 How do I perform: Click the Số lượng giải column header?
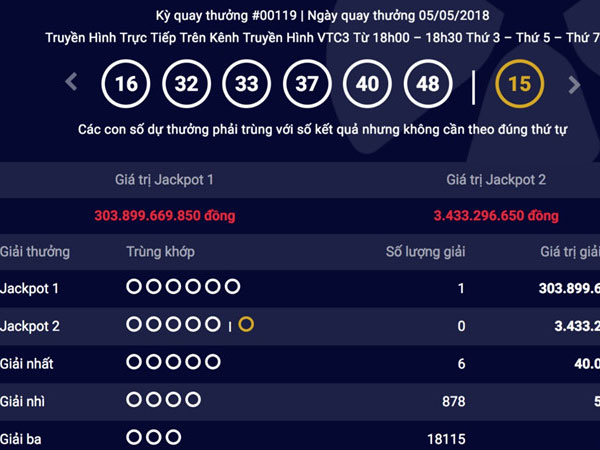pos(426,251)
